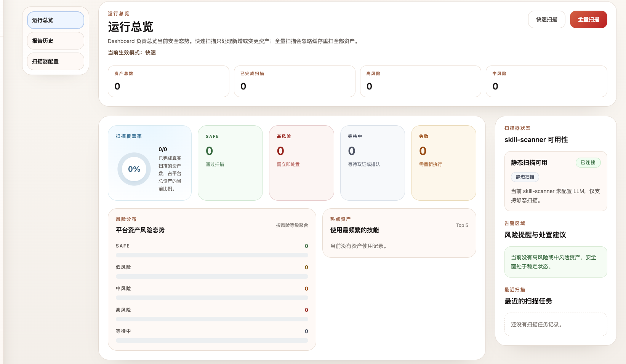Screen dimensions: 626x364
Task: Open the 等待中 queue card
Action: 373,163
